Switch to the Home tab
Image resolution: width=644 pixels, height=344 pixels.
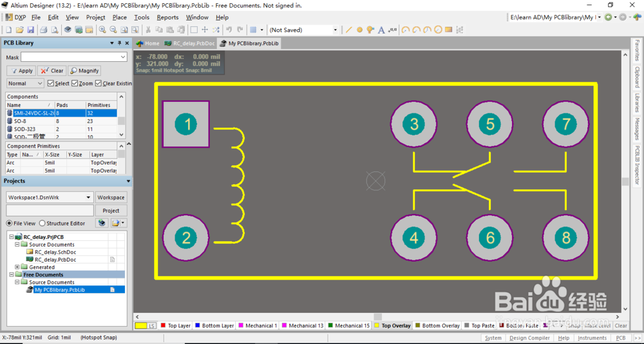click(148, 43)
